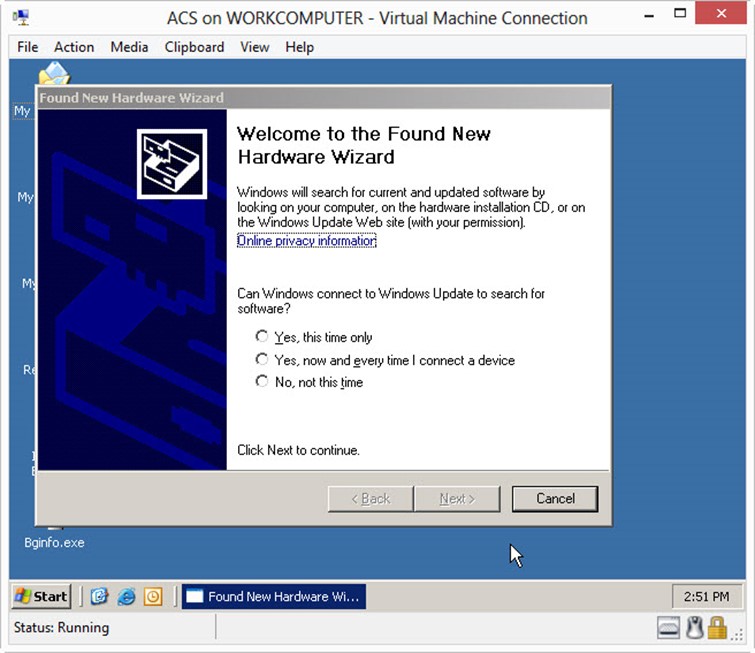Select the Bginfo.exe desktop item
This screenshot has width=755, height=653.
tap(54, 543)
